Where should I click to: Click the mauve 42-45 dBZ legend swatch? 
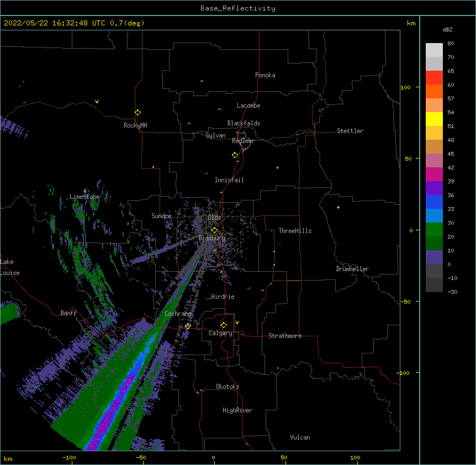click(434, 161)
